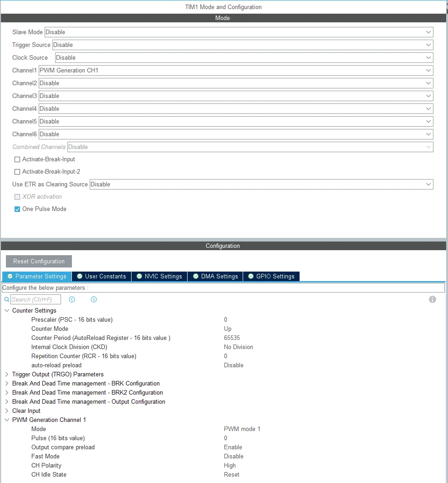The height and width of the screenshot is (483, 448).
Task: Select Internal Clock Division No Division value
Action: click(x=239, y=347)
